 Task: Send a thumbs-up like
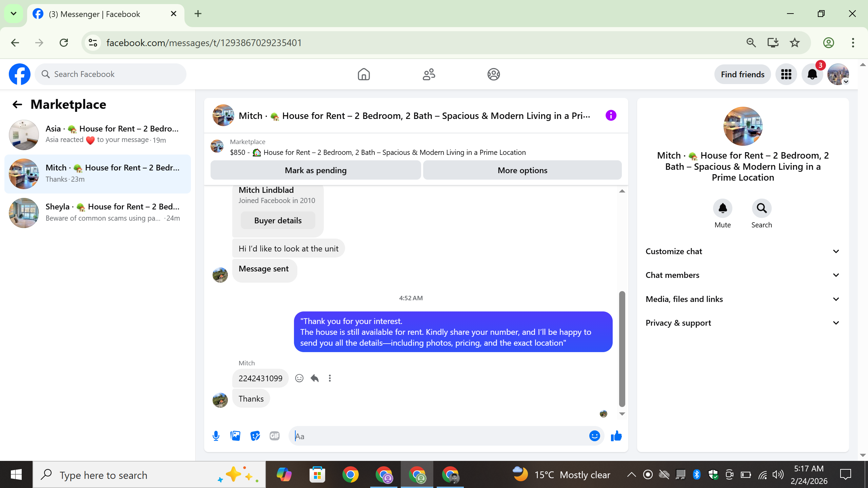[616, 436]
